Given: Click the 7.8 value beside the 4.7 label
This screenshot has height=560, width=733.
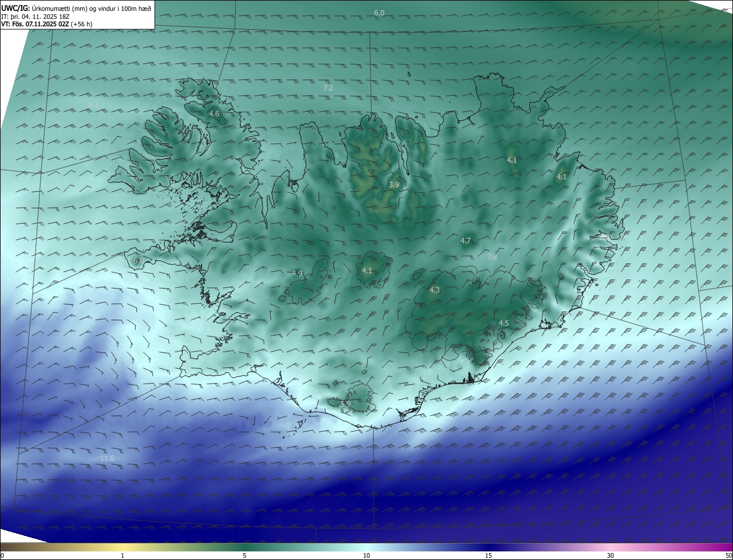Looking at the screenshot, I should click(492, 257).
